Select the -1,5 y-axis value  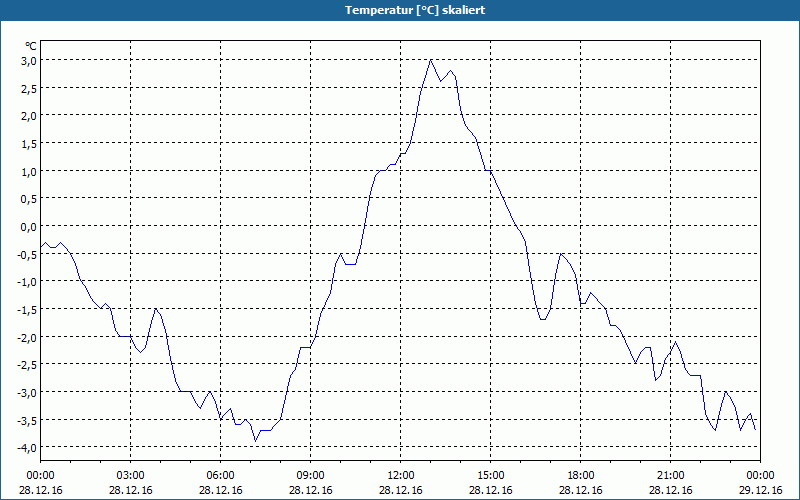click(27, 310)
